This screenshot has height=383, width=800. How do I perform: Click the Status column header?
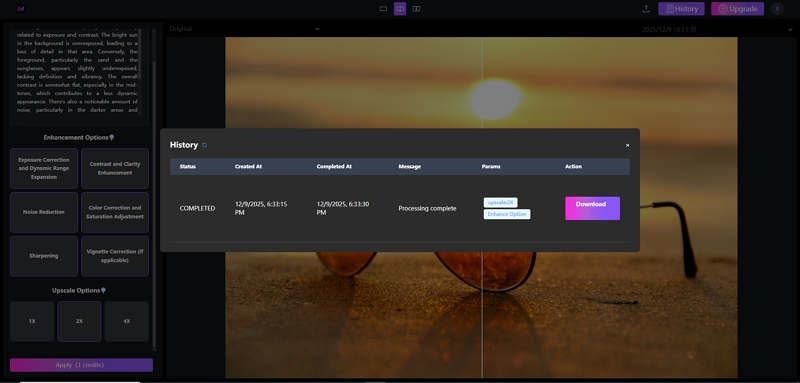[187, 167]
